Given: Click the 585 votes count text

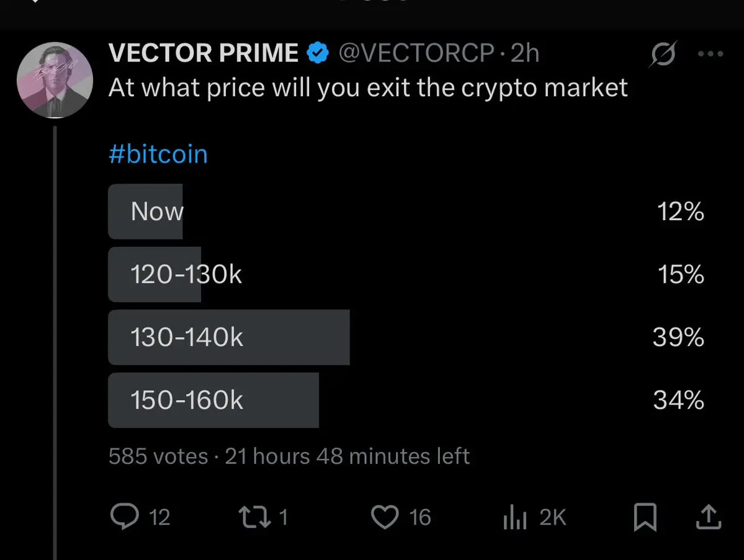Looking at the screenshot, I should coord(158,456).
